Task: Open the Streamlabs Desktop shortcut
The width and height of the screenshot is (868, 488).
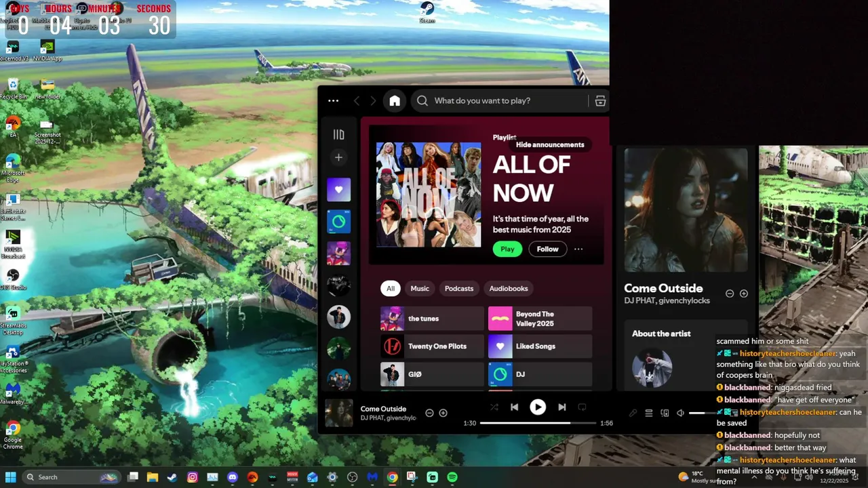Action: click(x=13, y=320)
